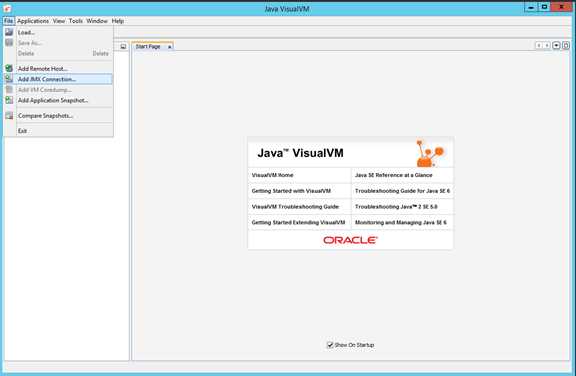Open the Window menu
This screenshot has height=376, width=576.
point(97,21)
